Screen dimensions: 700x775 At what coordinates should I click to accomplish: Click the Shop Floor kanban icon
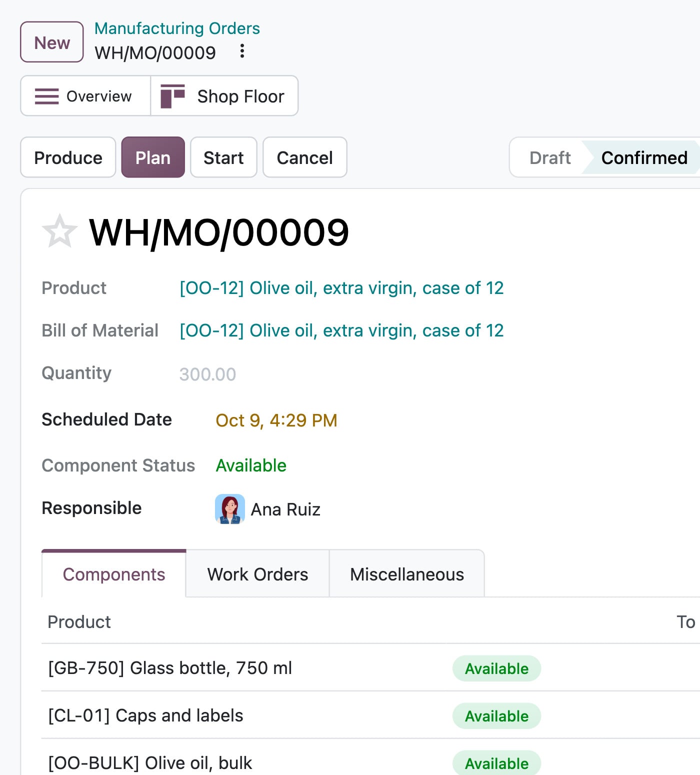point(172,96)
